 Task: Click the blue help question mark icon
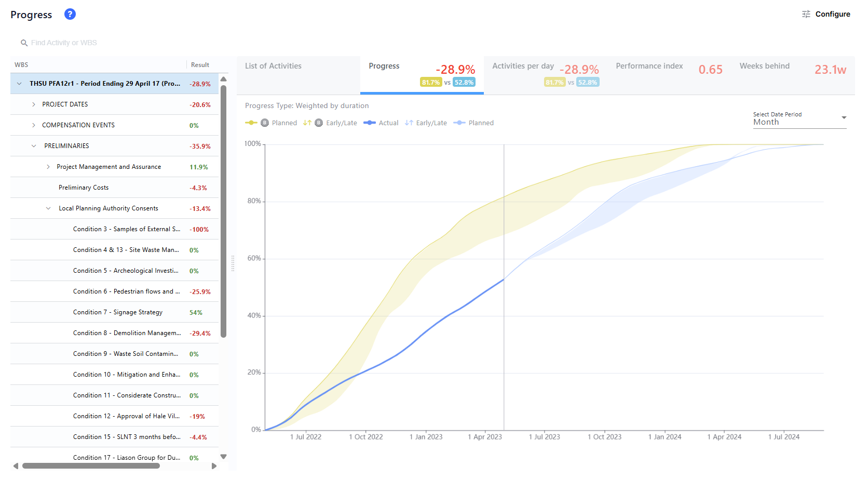click(x=70, y=14)
